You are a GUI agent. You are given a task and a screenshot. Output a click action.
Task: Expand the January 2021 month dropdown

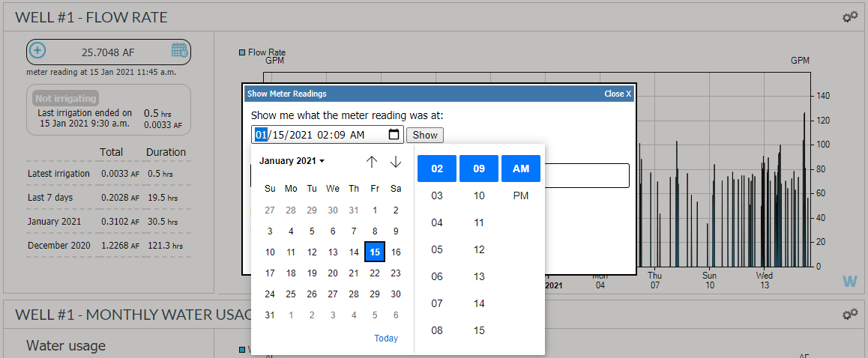point(292,161)
